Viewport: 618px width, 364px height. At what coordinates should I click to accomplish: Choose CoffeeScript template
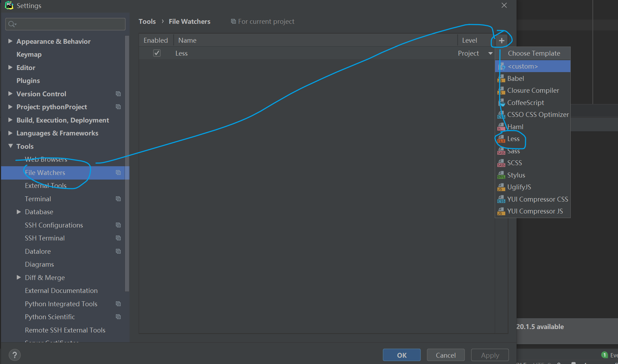[x=533, y=103]
